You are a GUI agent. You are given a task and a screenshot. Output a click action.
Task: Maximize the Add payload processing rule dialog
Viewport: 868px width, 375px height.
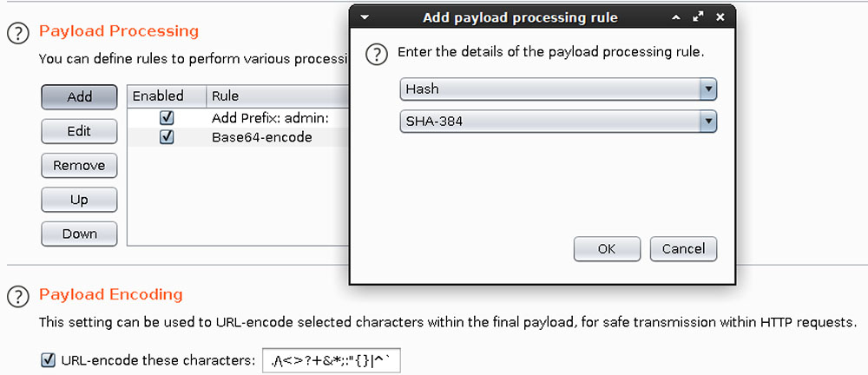point(698,17)
